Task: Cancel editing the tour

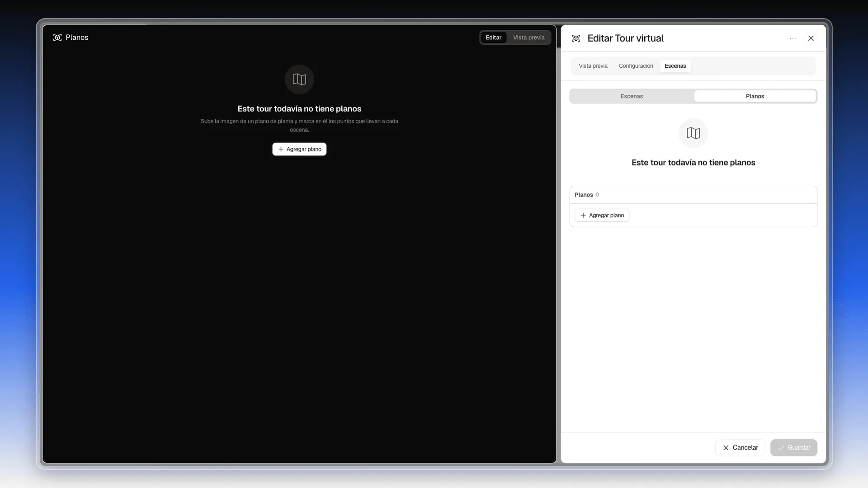Action: click(x=740, y=448)
